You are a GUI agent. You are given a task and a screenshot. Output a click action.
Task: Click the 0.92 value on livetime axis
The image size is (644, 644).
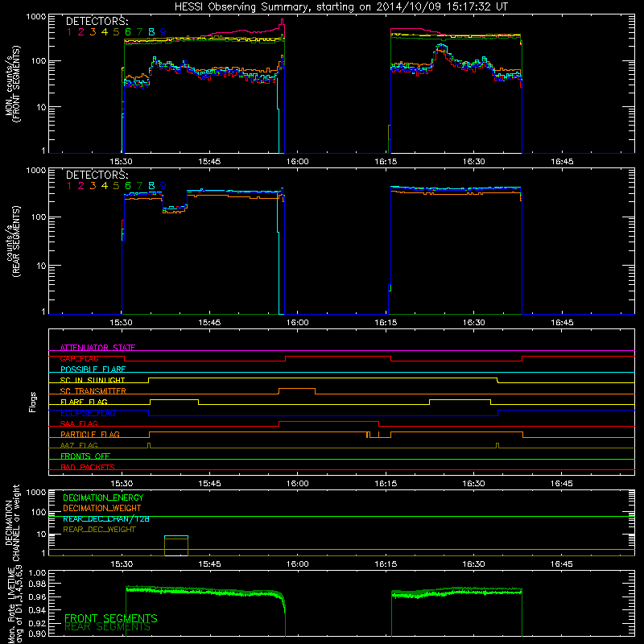pyautogui.click(x=37, y=623)
